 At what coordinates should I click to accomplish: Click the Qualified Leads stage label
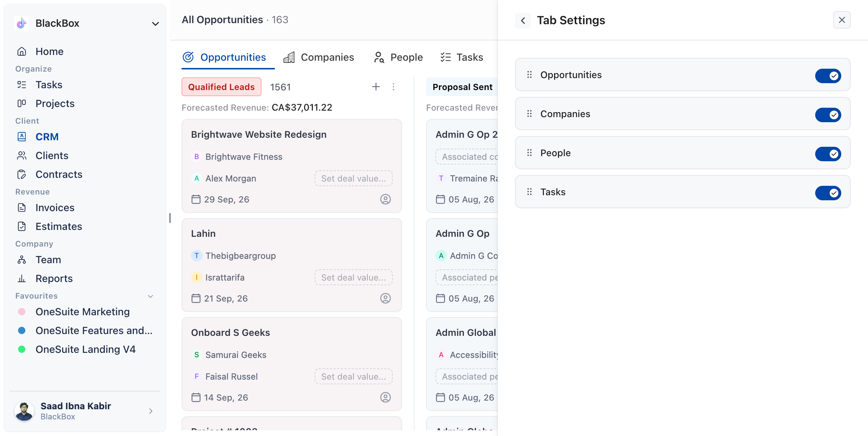point(221,87)
